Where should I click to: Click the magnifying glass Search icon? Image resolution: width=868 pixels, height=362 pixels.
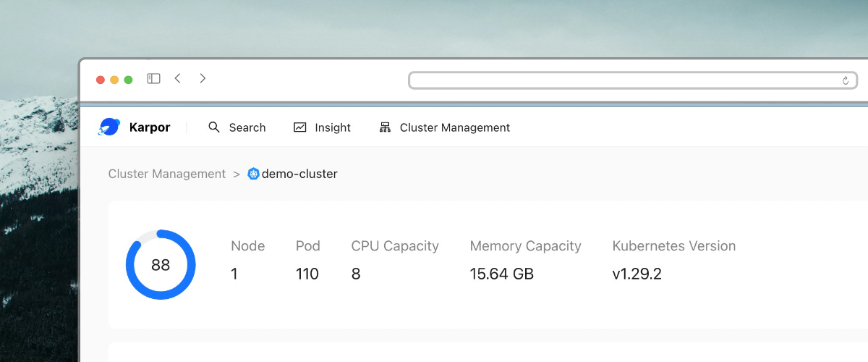click(x=214, y=127)
